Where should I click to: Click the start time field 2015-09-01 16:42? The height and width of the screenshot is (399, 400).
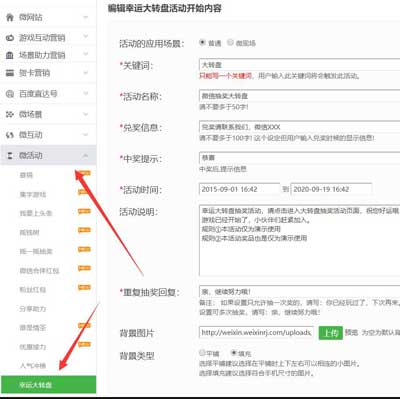pos(239,189)
